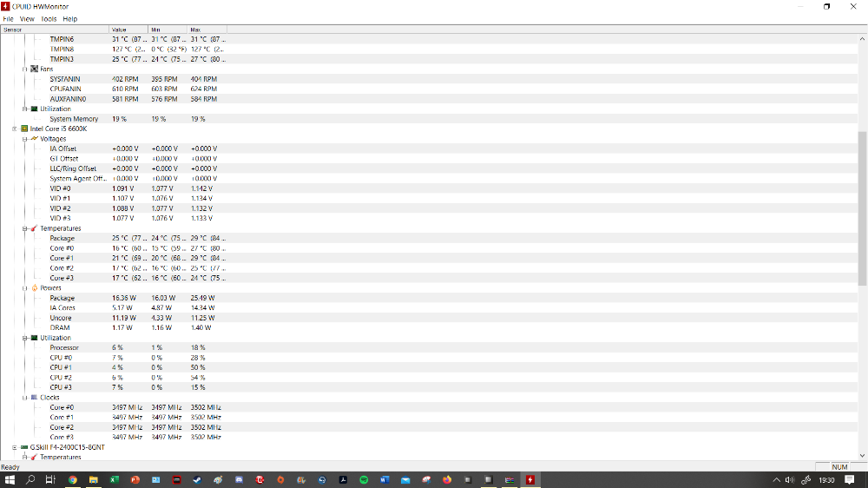Open Firefox from the taskbar
This screenshot has width=868, height=488.
[447, 479]
